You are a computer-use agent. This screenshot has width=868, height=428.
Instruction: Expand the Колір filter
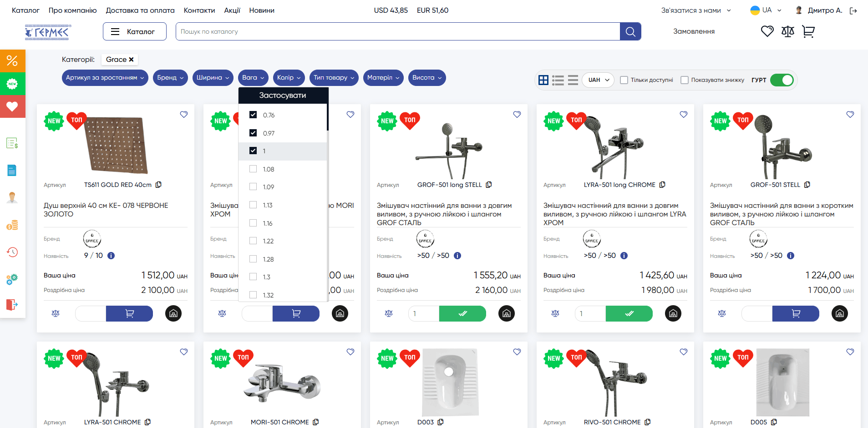pyautogui.click(x=289, y=78)
